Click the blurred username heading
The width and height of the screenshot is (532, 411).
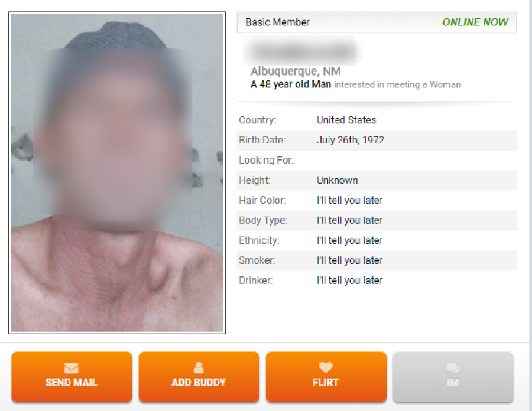pyautogui.click(x=299, y=51)
